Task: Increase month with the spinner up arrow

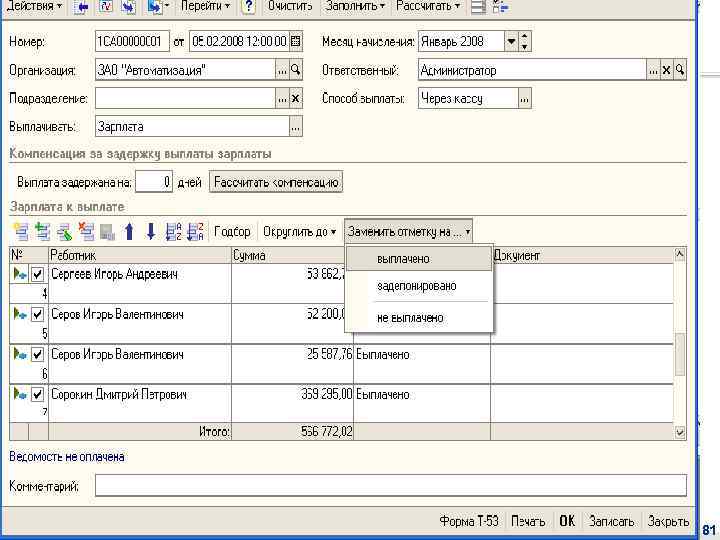Action: (x=525, y=36)
